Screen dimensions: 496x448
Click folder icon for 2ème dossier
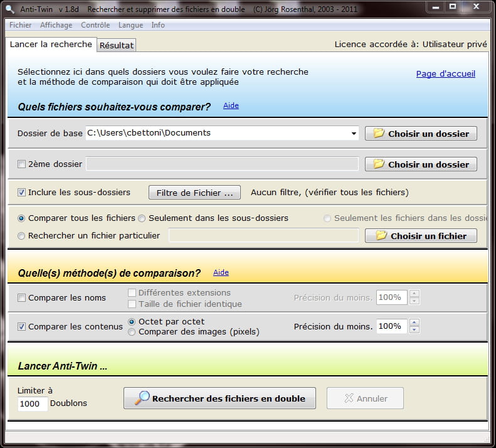[x=379, y=164]
